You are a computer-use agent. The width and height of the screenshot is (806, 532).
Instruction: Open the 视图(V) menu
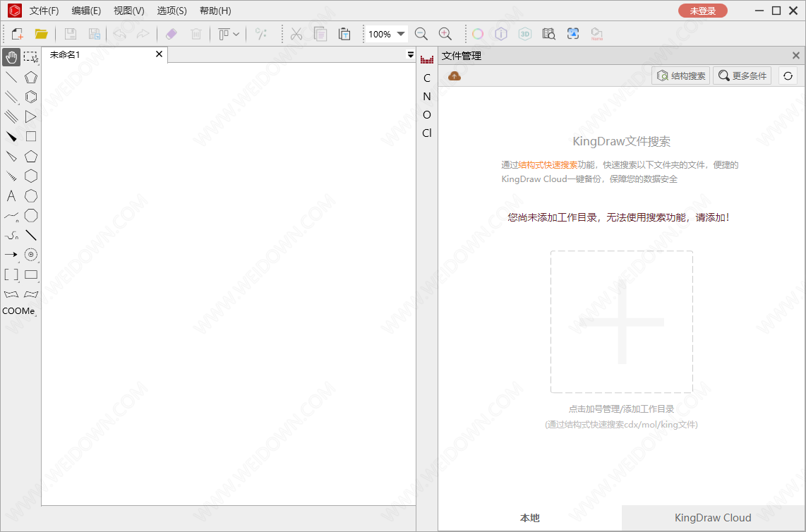129,11
